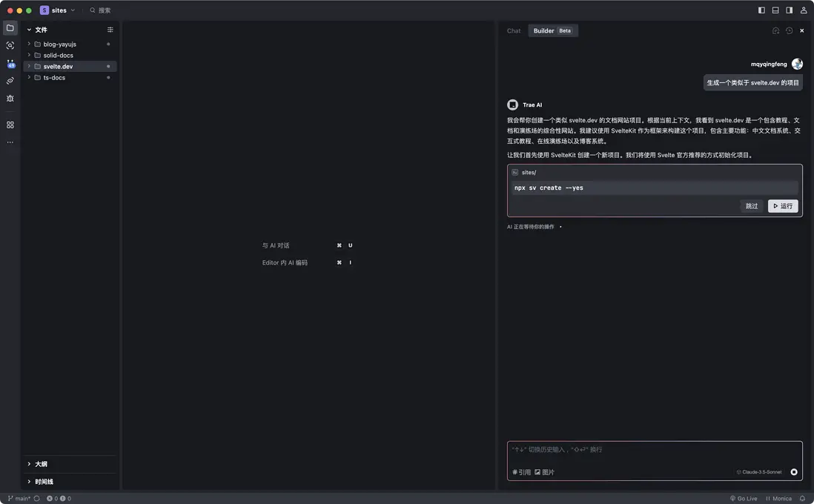Click the terminal icon beside sites/
The height and width of the screenshot is (504, 814).
pos(515,173)
